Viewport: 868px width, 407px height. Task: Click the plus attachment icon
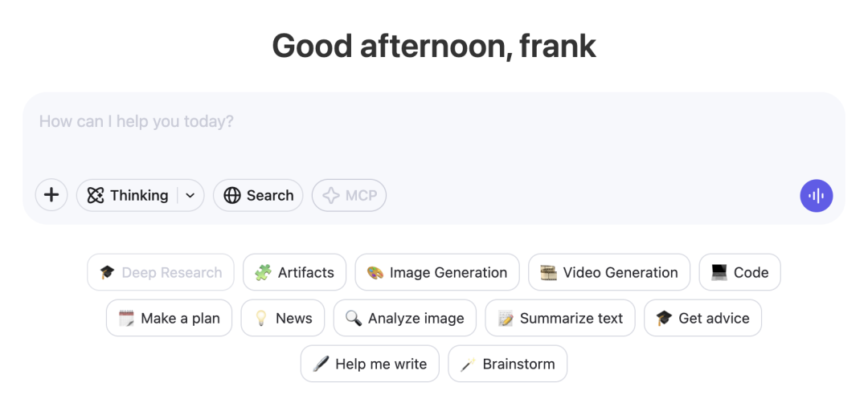(x=51, y=195)
